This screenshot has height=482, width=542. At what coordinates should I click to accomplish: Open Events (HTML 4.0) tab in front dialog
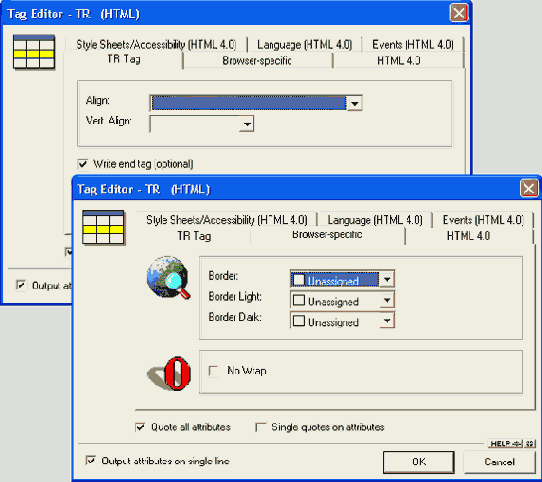483,220
